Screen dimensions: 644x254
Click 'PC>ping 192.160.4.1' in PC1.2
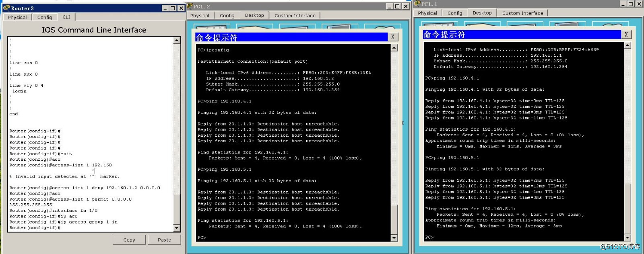tap(225, 101)
